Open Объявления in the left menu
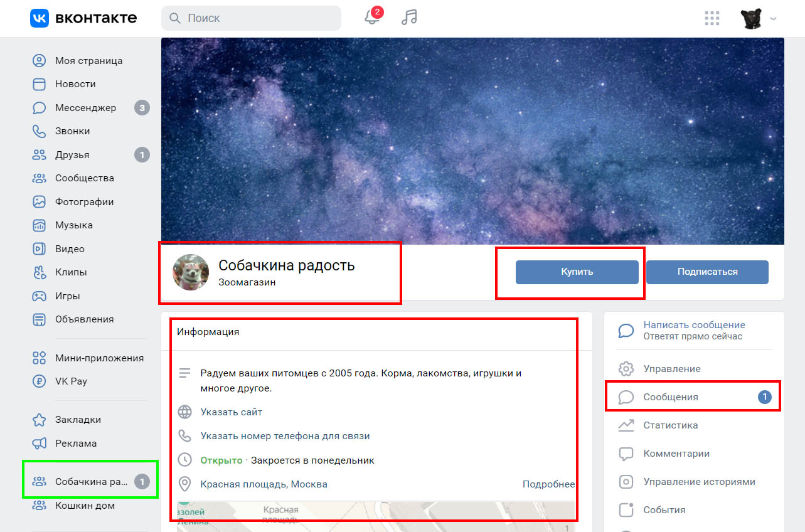Image resolution: width=805 pixels, height=532 pixels. click(85, 319)
